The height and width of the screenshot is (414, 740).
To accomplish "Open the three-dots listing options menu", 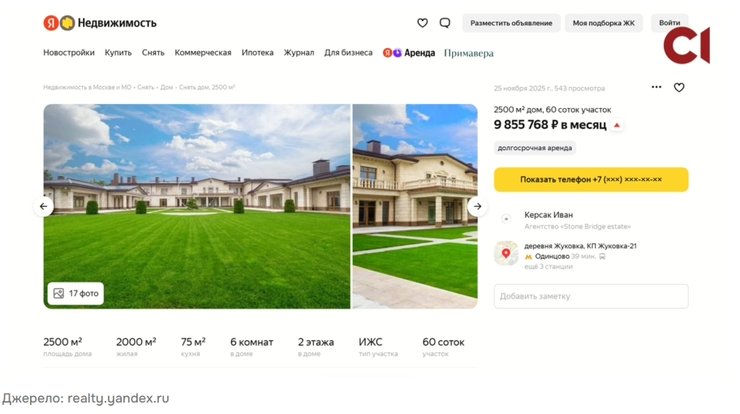I will click(656, 87).
